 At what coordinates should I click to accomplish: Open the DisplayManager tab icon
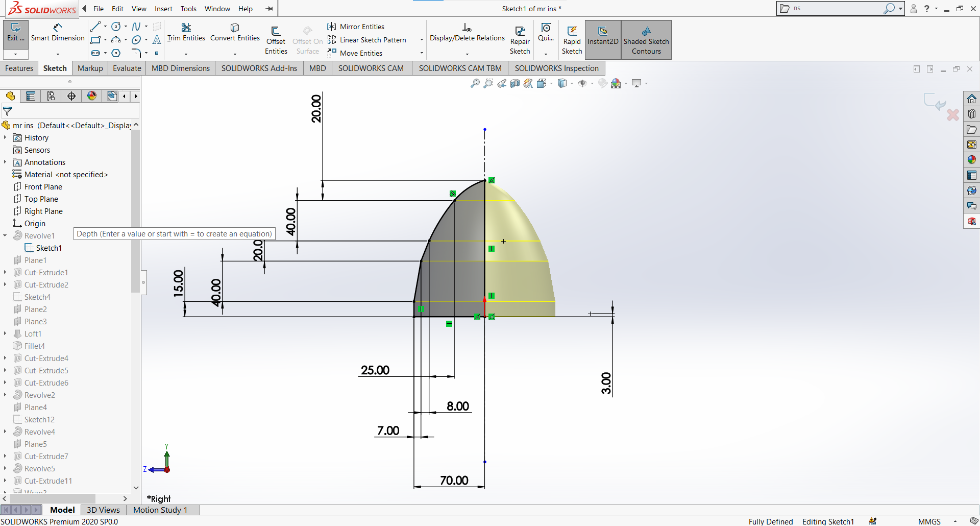click(x=92, y=96)
